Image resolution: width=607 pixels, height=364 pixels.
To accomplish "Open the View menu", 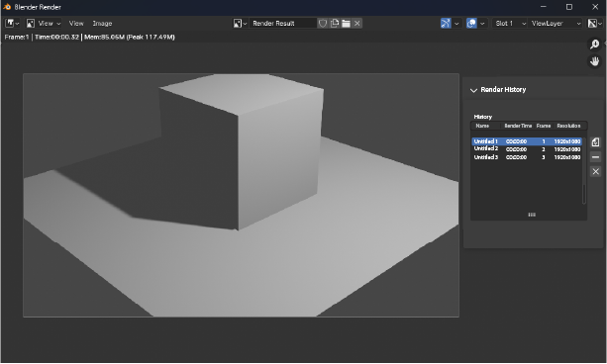I will click(x=76, y=23).
